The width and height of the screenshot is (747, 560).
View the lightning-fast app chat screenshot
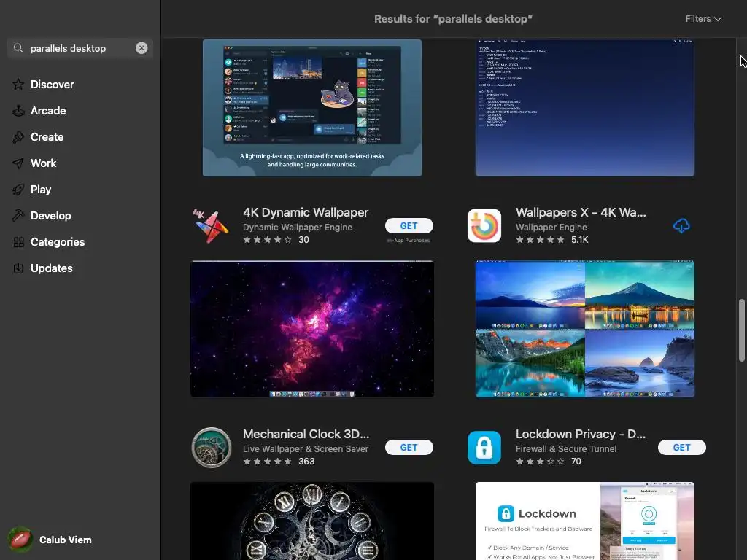point(312,108)
